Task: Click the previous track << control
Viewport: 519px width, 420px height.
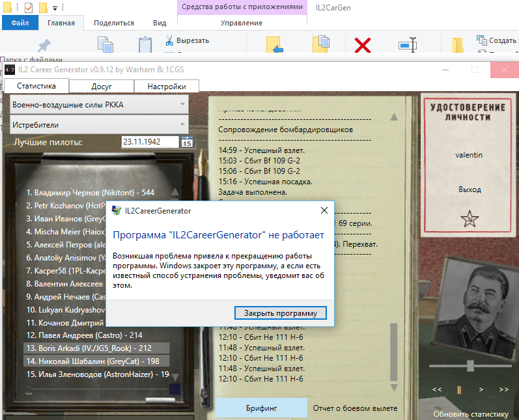Action: tap(437, 389)
